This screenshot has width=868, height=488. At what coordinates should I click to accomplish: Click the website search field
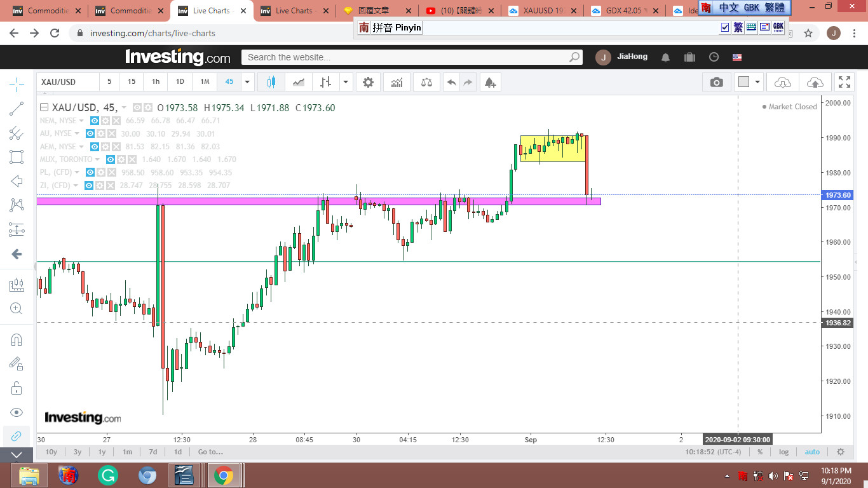[407, 57]
